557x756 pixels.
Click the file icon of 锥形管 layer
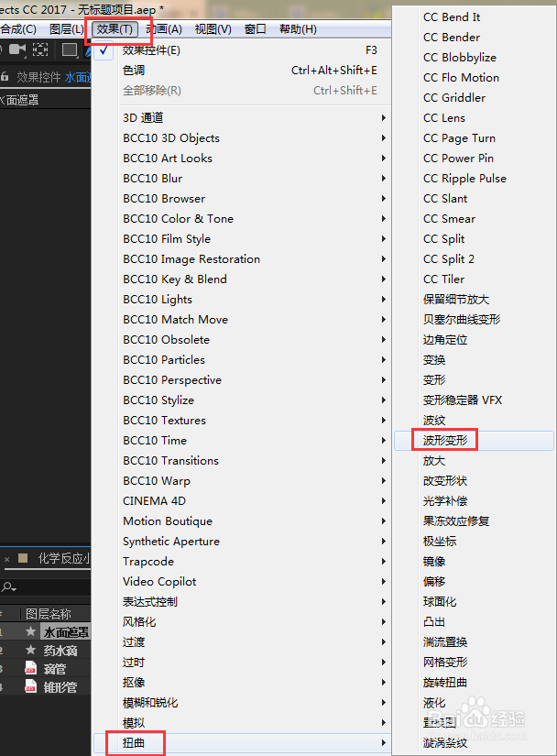point(30,686)
